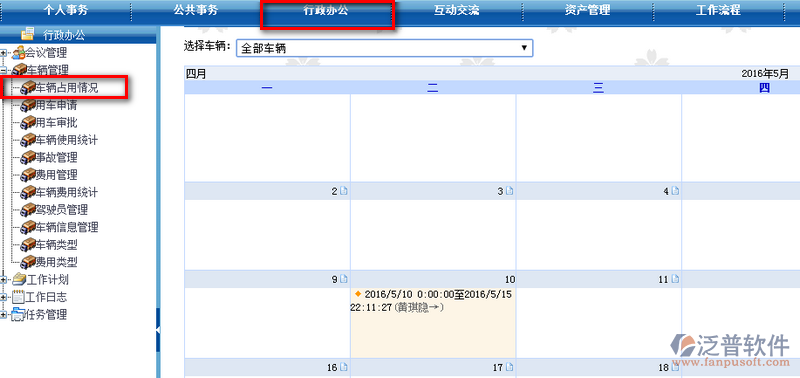Click the 车辆费用统计 truck icon
The height and width of the screenshot is (378, 800).
[x=28, y=192]
